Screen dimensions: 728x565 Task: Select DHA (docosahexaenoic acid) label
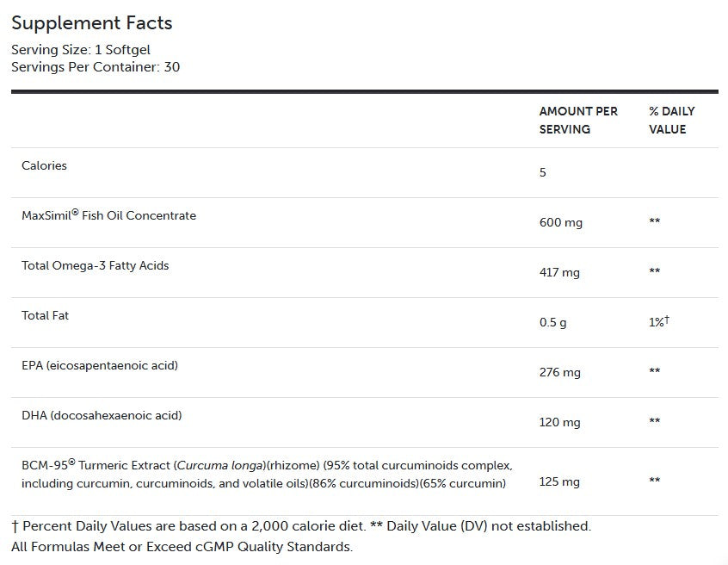pyautogui.click(x=102, y=415)
